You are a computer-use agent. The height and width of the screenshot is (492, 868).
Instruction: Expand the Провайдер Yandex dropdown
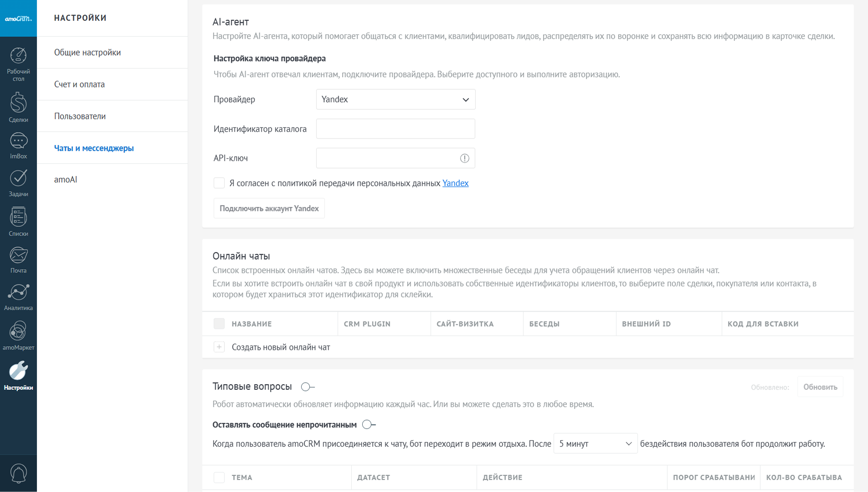[x=395, y=99]
